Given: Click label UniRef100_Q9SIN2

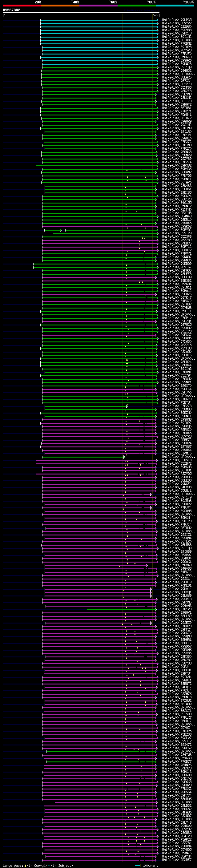Looking at the screenshot, I should click(177, 125).
